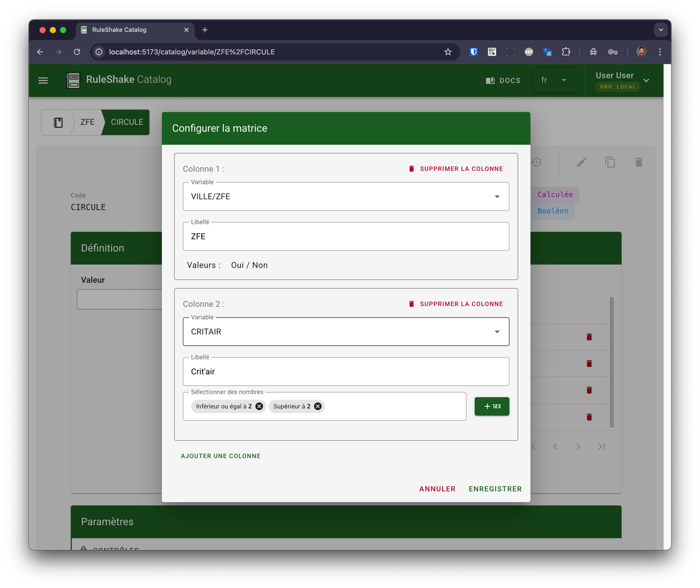Switch to the RuleShake Catalog browser tab
This screenshot has width=700, height=588.
click(x=128, y=30)
